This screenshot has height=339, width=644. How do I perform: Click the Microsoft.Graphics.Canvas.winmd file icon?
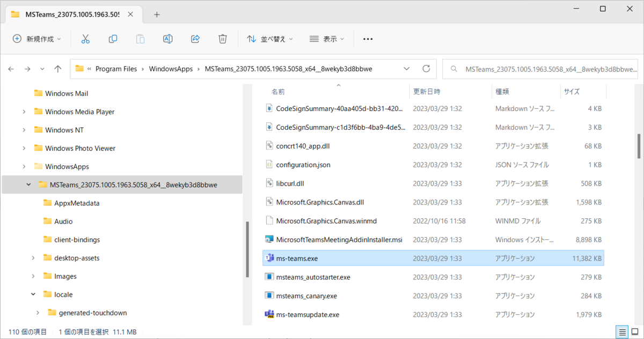click(270, 220)
